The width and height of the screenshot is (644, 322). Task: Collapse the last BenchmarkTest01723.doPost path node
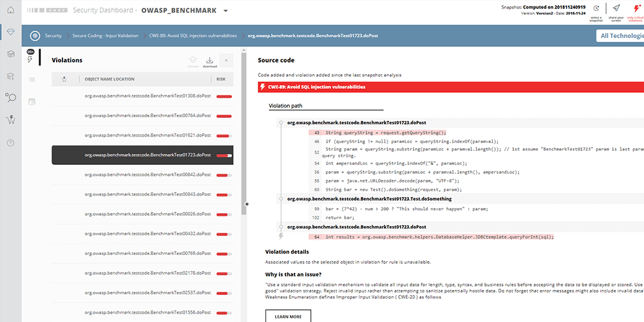tap(281, 227)
